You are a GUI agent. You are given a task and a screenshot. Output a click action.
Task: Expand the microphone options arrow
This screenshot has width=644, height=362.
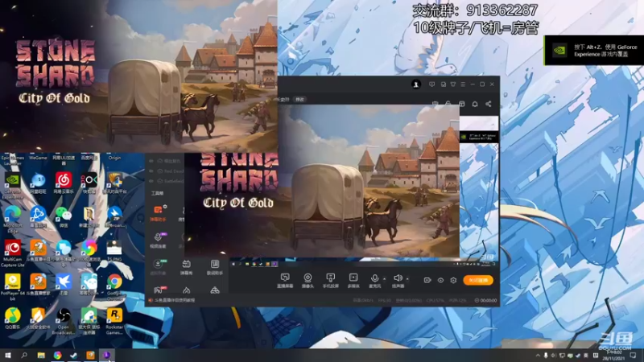click(x=385, y=279)
